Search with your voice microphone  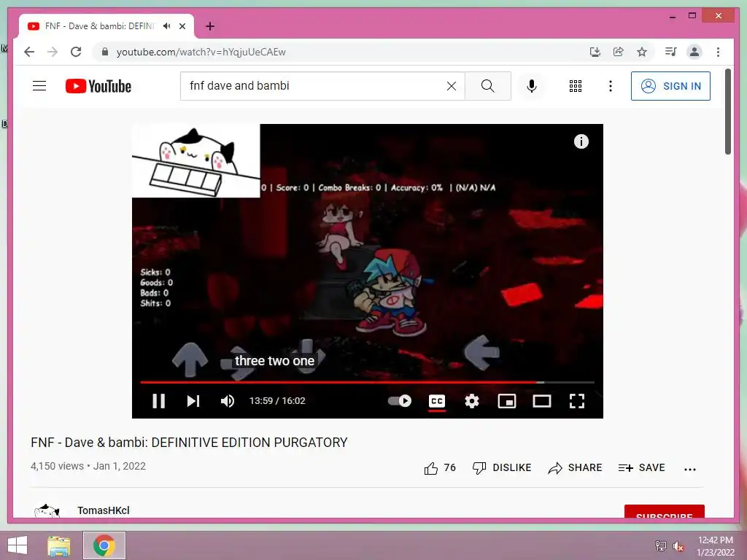pos(532,86)
